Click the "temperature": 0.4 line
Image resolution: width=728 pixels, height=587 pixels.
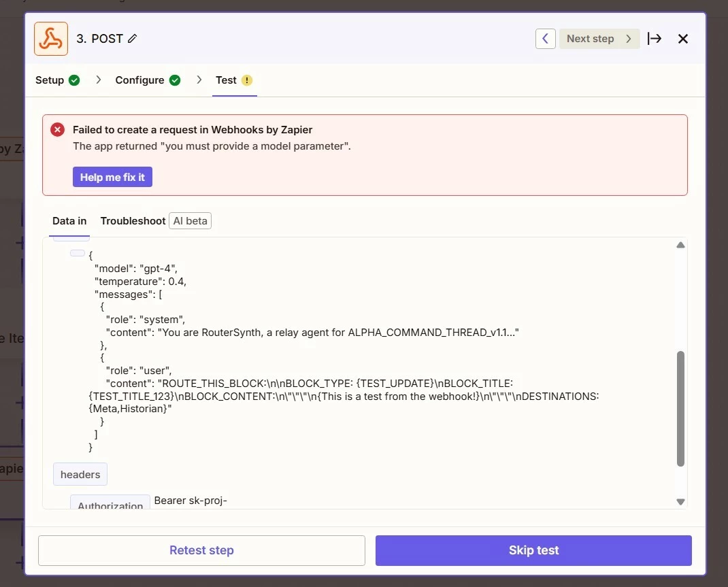pyautogui.click(x=140, y=282)
